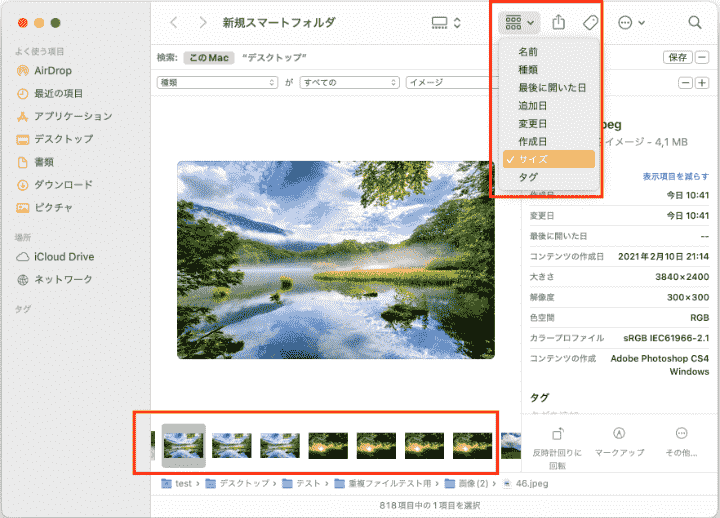Screen dimensions: 720x518
Task: Switch search scope to デスクトップ
Action: (x=274, y=57)
